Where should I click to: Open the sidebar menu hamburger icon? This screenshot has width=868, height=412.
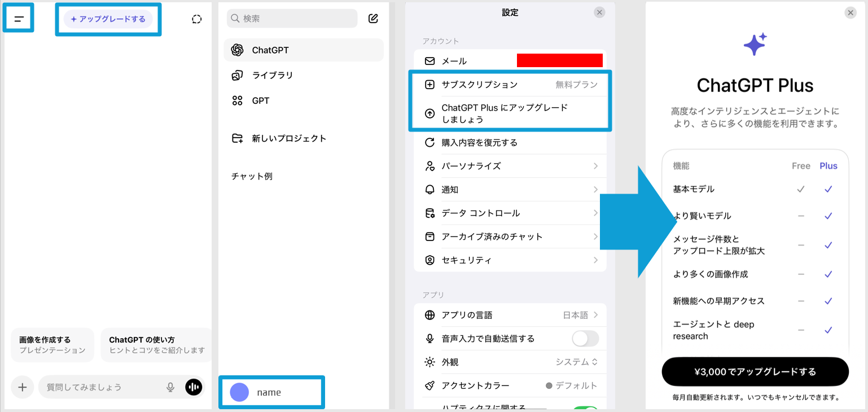point(19,19)
